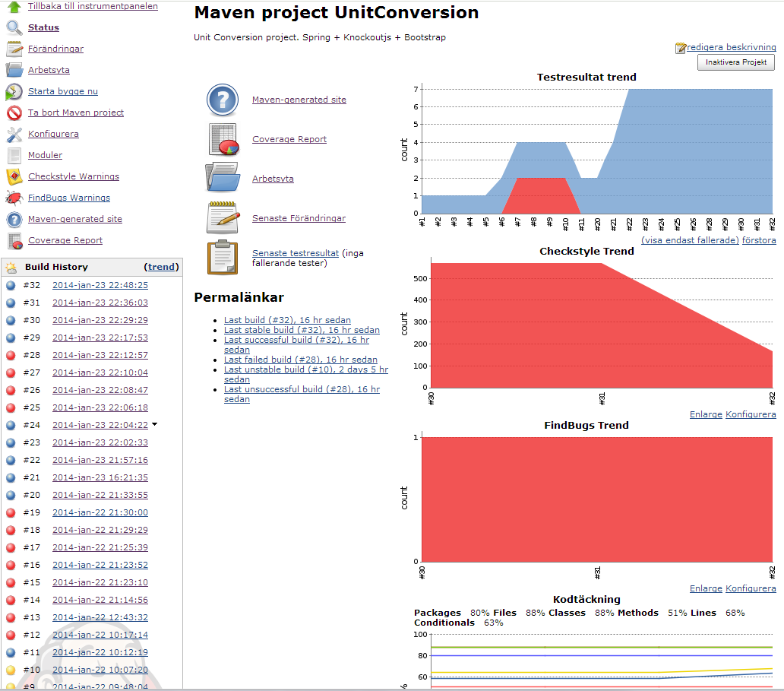This screenshot has height=691, width=784.
Task: Open FindBugs Warnings link
Action: [69, 198]
